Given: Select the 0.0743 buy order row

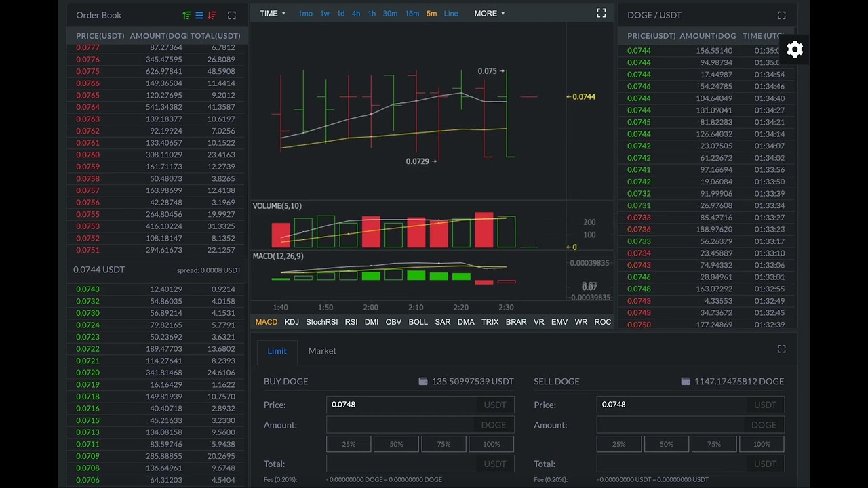Looking at the screenshot, I should 157,289.
